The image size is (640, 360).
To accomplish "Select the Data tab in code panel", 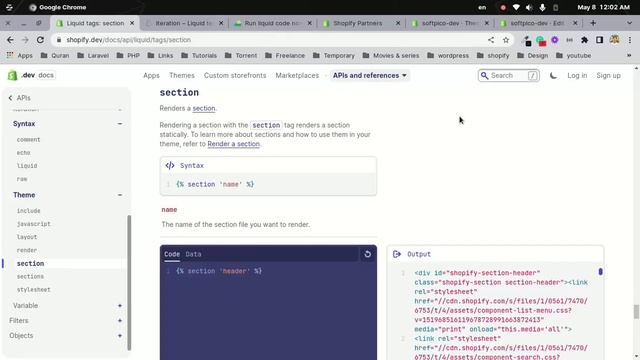I will click(193, 254).
